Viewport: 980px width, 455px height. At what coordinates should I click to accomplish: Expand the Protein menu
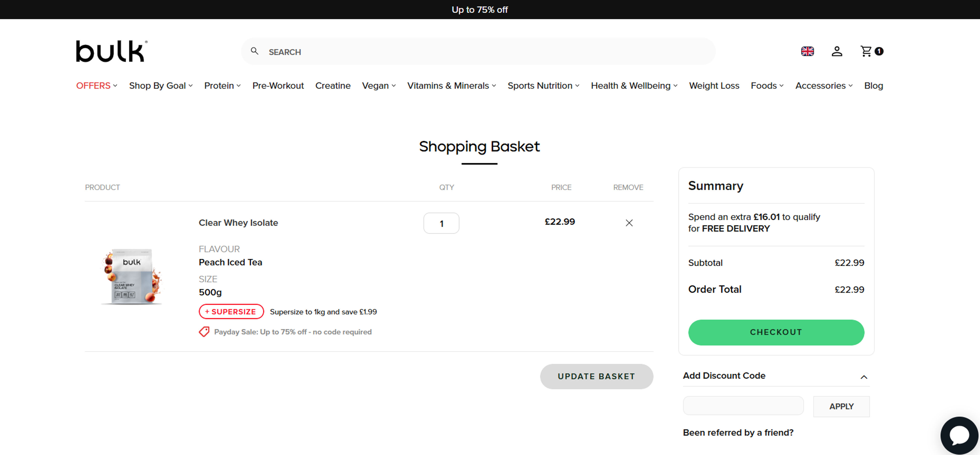222,86
